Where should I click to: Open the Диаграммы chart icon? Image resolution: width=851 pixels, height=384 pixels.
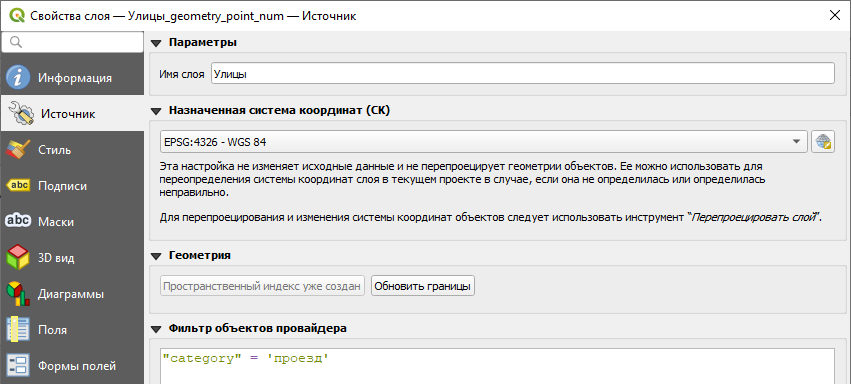coord(18,294)
